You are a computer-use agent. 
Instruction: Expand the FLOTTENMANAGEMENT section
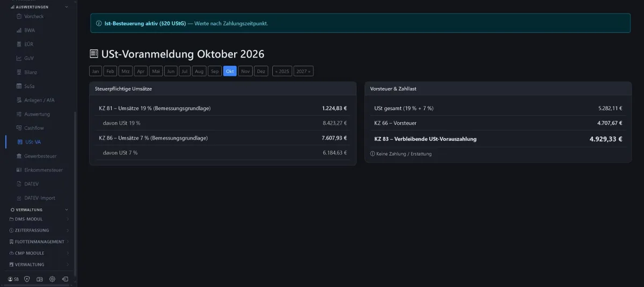pyautogui.click(x=39, y=242)
